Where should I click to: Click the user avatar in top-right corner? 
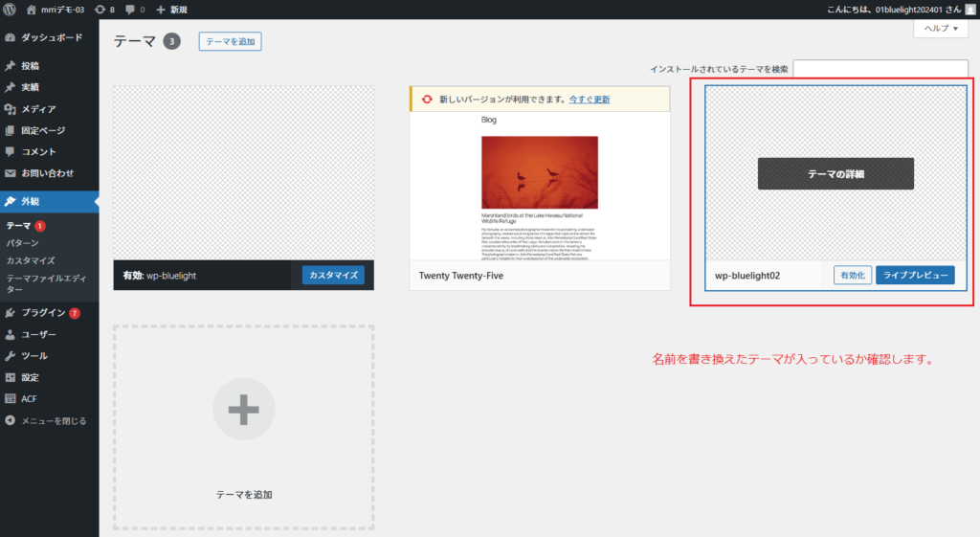click(x=969, y=10)
